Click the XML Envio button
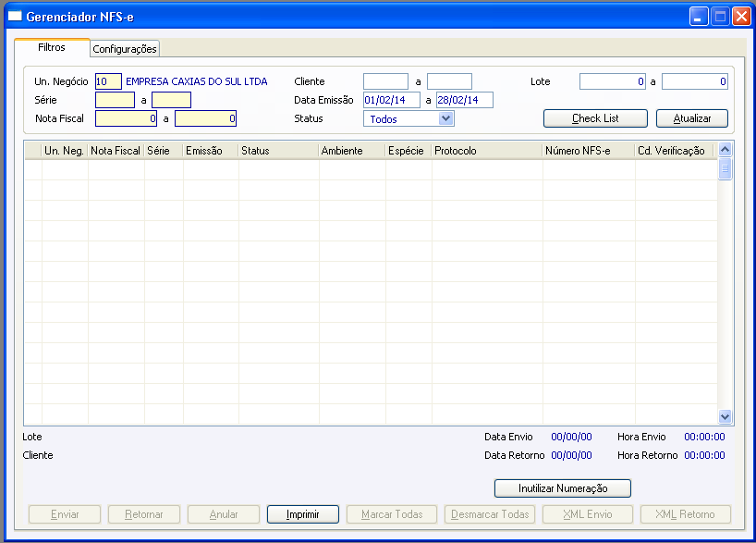Viewport: 756px width, 543px height. tap(588, 514)
